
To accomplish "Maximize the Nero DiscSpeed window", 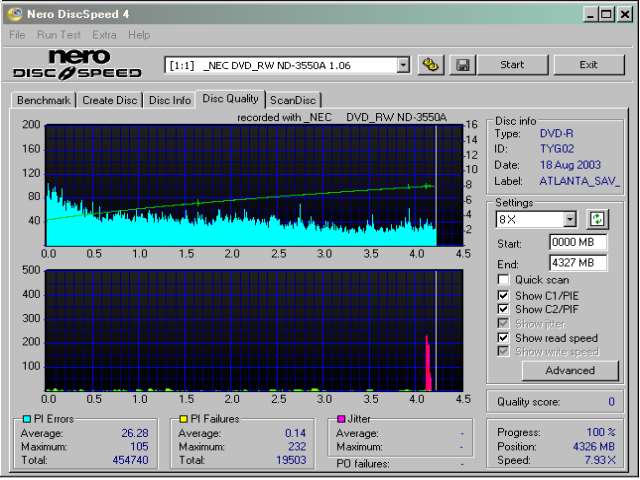I will 606,15.
